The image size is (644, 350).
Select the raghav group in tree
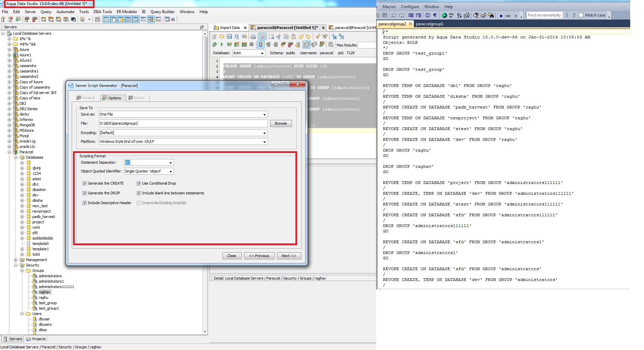pyautogui.click(x=44, y=292)
